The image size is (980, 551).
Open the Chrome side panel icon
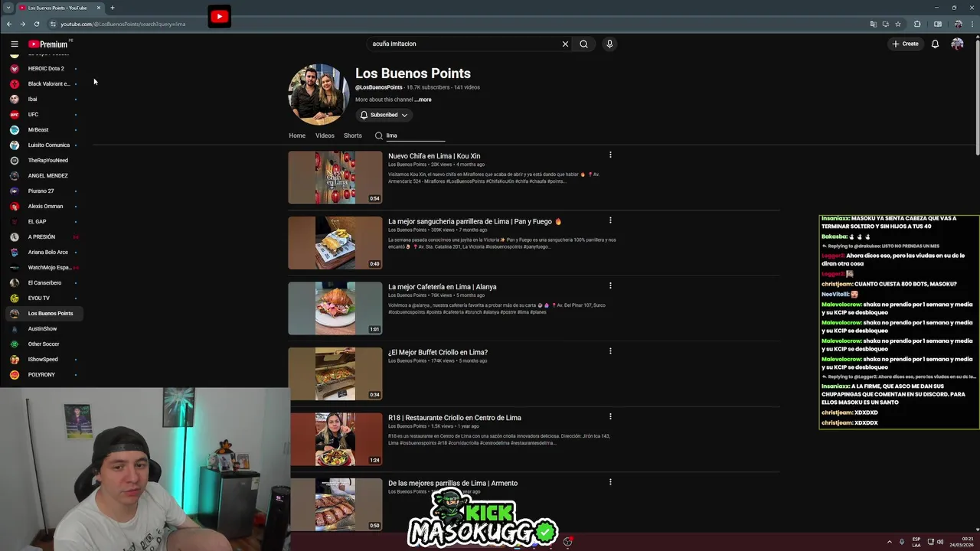click(938, 24)
